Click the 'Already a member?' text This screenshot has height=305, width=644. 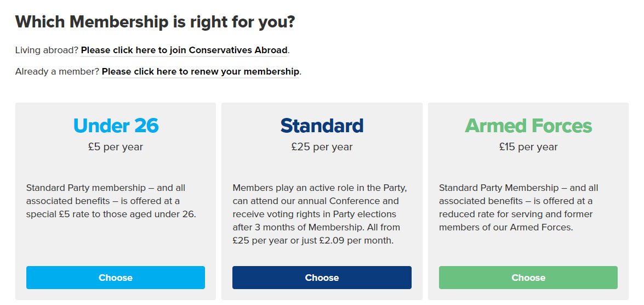pos(57,72)
